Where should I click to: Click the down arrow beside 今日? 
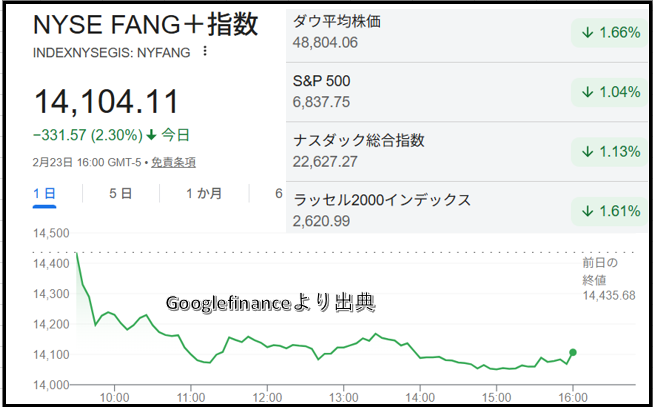coord(151,135)
